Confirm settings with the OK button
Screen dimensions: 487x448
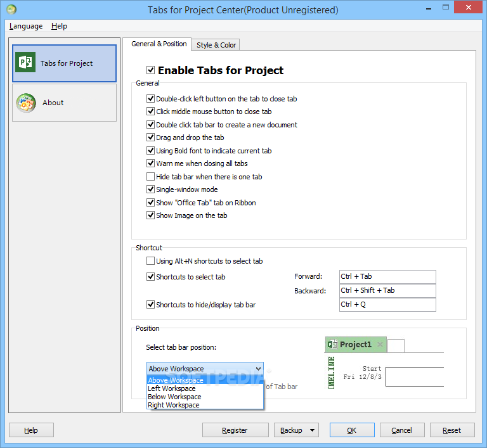click(352, 430)
